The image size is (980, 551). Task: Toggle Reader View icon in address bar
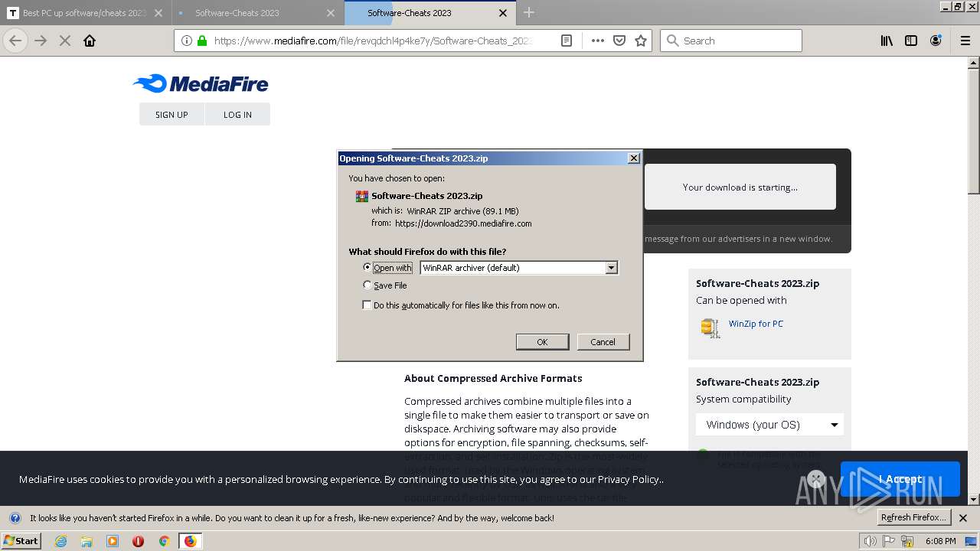click(x=567, y=41)
